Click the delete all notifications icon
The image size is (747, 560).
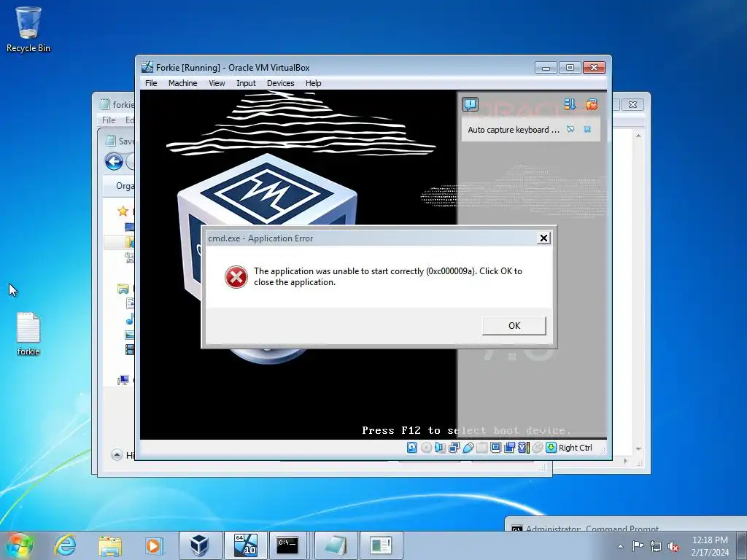coord(591,104)
